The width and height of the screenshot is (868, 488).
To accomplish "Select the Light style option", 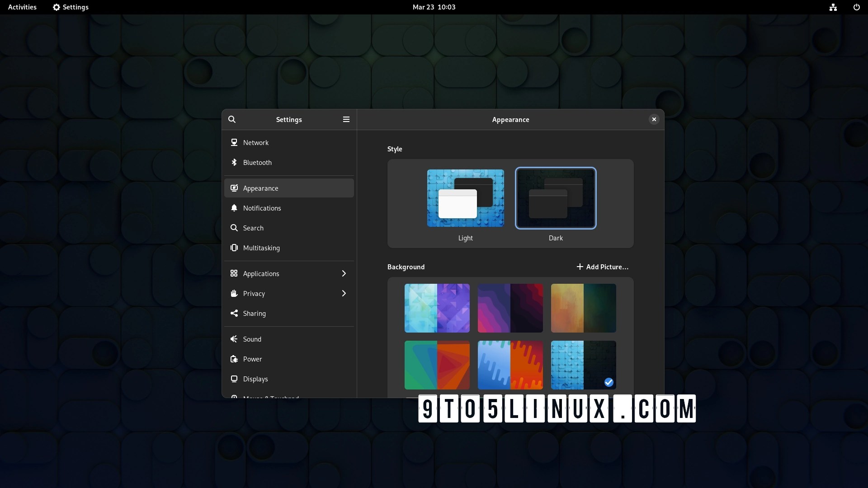I will 465,198.
